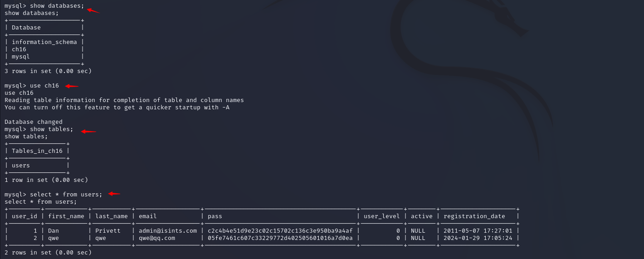Click the "Reading table information for completion" message
This screenshot has height=259, width=644.
tap(124, 100)
